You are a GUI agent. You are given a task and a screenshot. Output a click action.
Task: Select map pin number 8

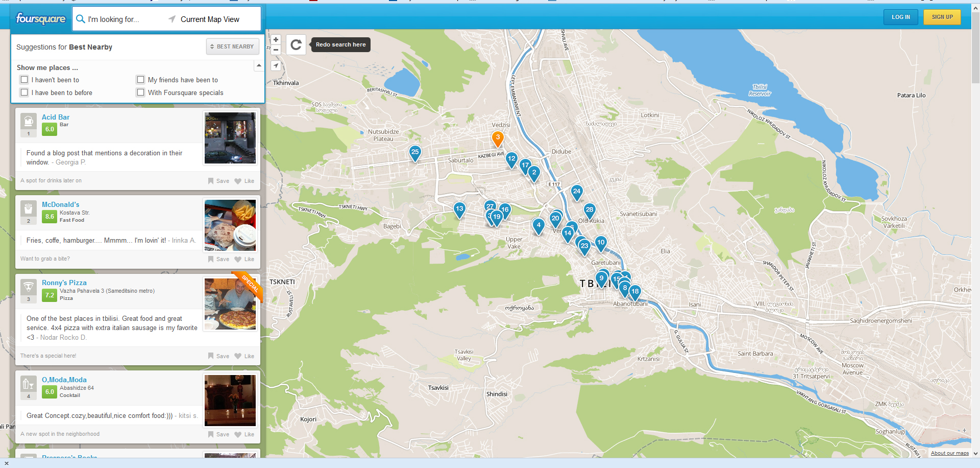coord(625,289)
